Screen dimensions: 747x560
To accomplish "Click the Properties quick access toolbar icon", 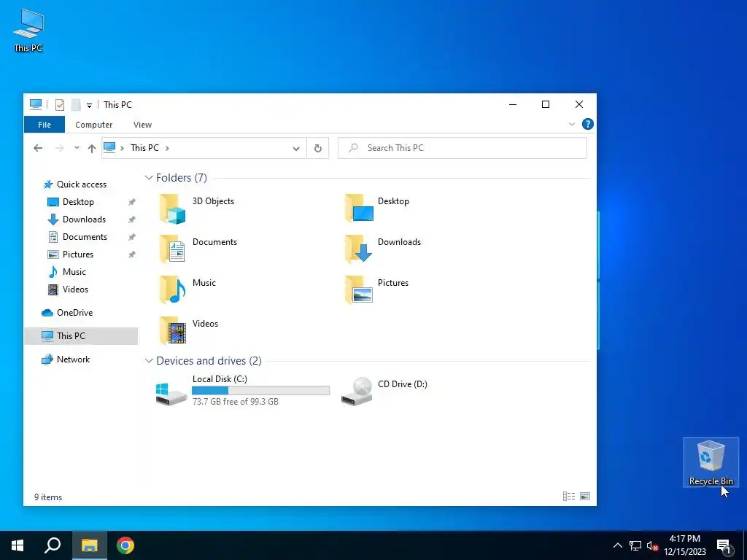I will [60, 105].
